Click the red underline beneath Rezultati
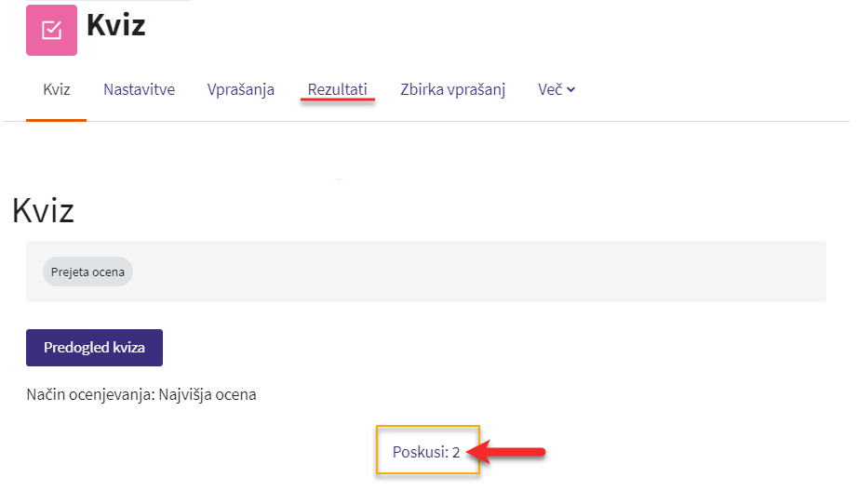Viewport: 858px width, 504px height. point(337,100)
